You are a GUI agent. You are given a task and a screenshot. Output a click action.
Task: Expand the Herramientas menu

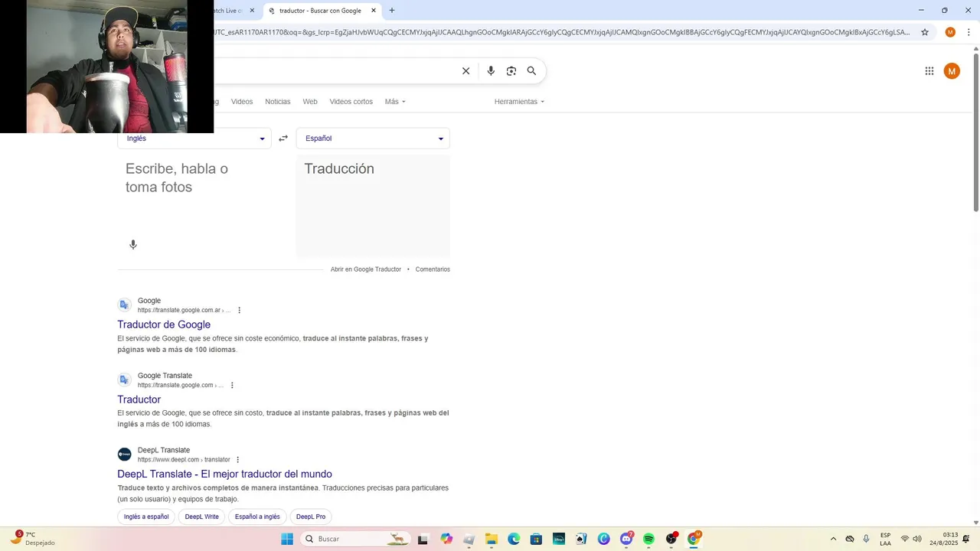click(x=519, y=102)
